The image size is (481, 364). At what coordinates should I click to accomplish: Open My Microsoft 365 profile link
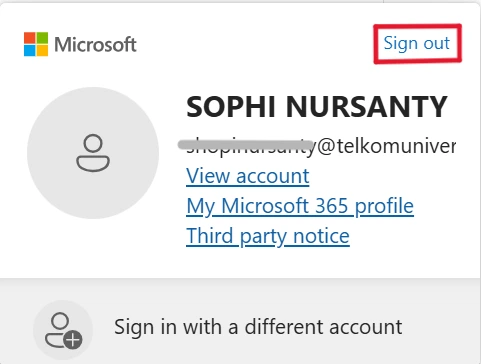300,206
